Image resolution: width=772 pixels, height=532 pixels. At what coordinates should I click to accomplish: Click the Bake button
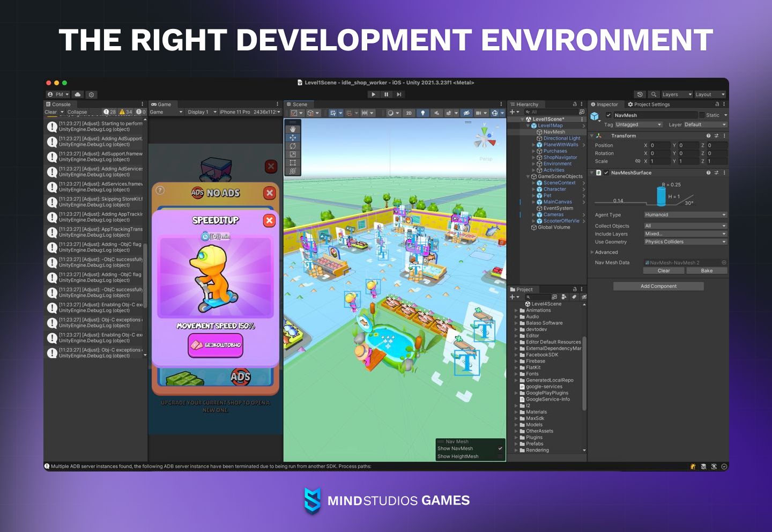click(707, 271)
